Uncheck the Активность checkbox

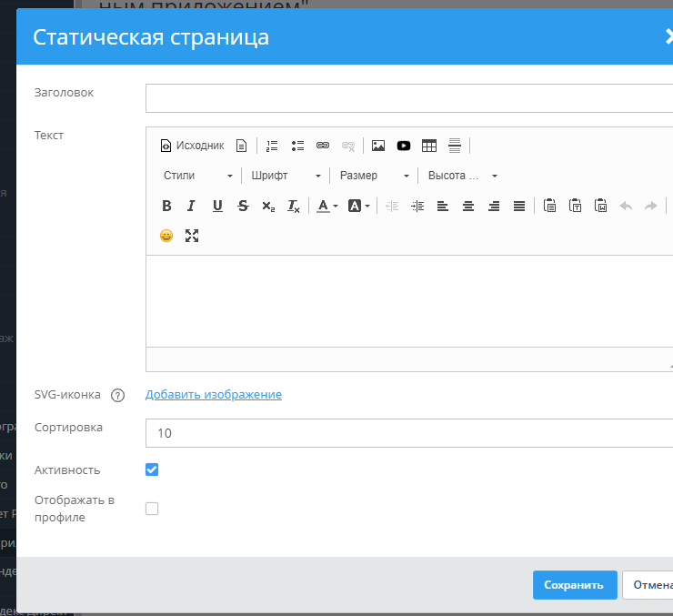coord(152,470)
